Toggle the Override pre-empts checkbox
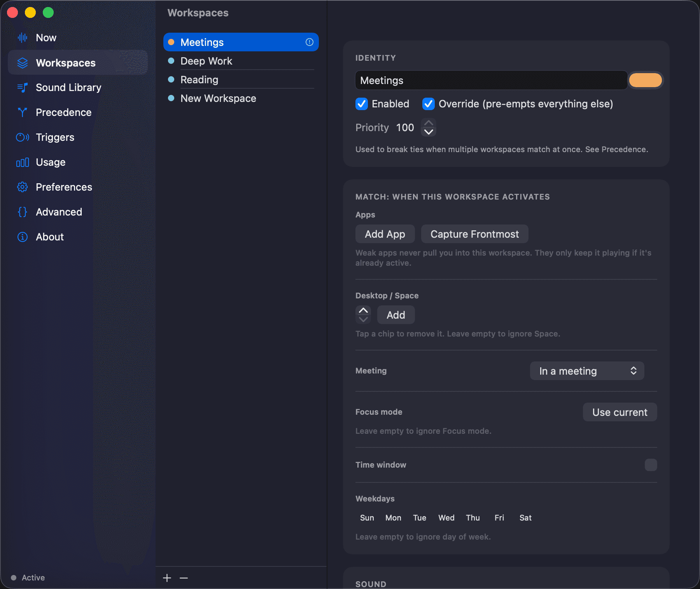The width and height of the screenshot is (700, 589). pyautogui.click(x=429, y=104)
